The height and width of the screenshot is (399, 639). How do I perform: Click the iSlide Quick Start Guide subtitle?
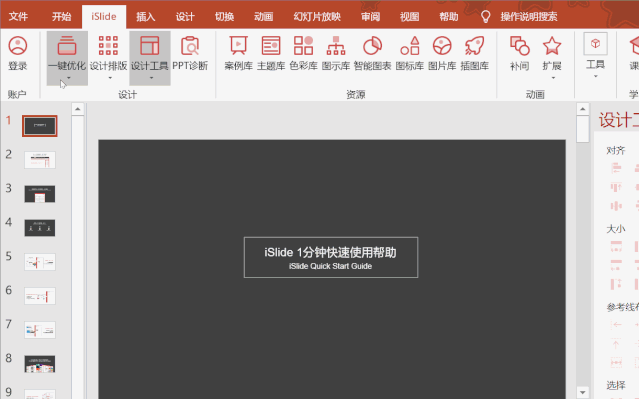coord(330,266)
